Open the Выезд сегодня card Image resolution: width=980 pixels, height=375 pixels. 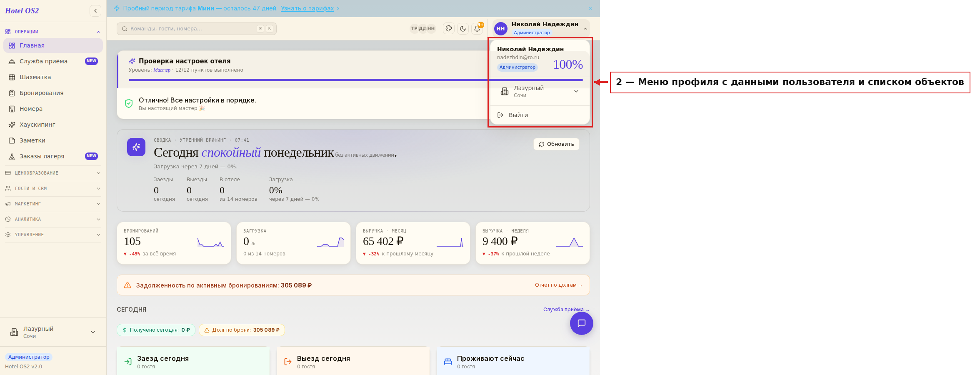click(353, 361)
